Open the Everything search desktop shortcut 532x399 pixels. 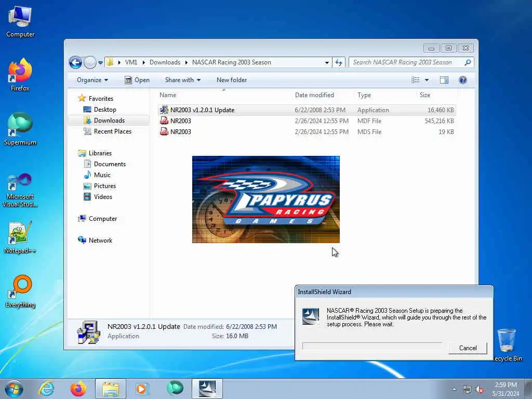(20, 291)
